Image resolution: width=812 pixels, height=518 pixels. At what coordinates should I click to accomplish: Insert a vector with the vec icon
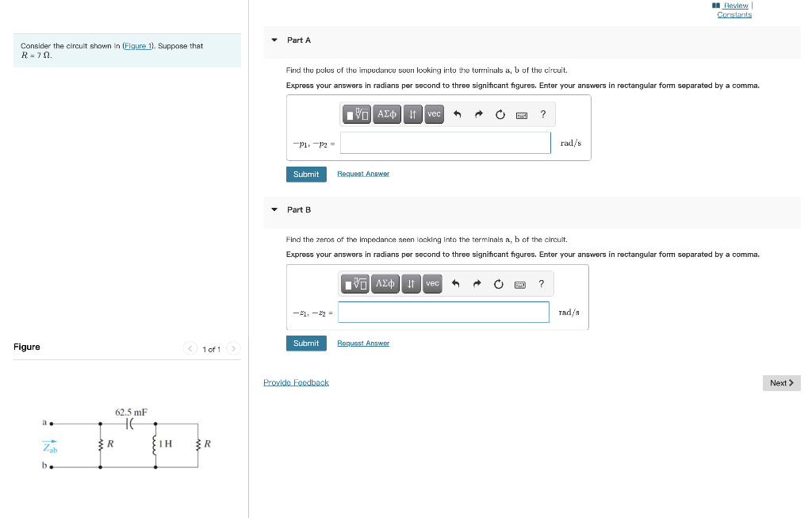(434, 113)
